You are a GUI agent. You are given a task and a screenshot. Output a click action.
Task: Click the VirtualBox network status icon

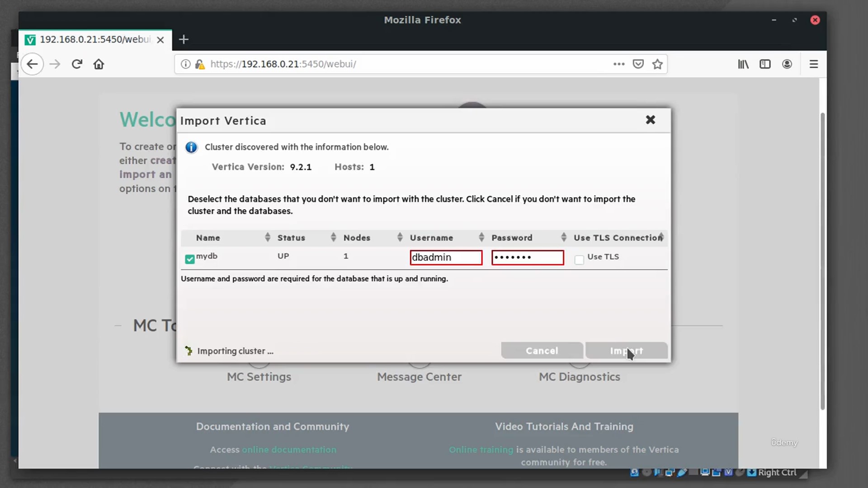tap(670, 472)
